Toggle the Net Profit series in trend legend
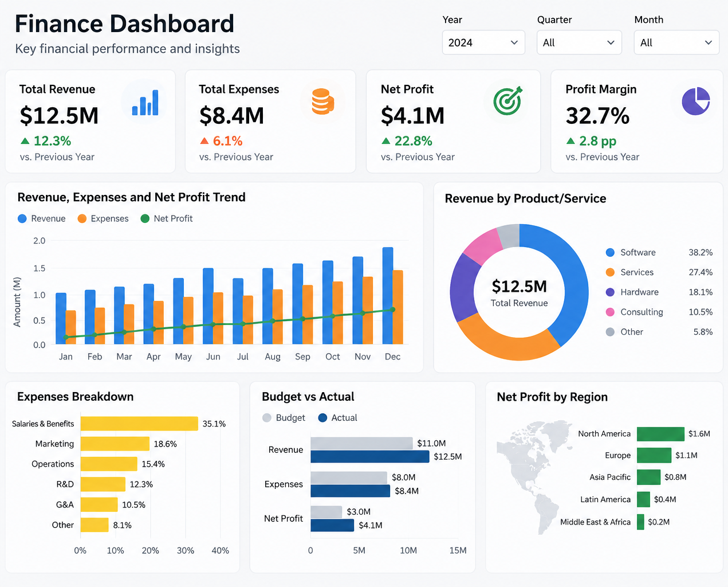Viewport: 728px width, 587px height. click(167, 218)
